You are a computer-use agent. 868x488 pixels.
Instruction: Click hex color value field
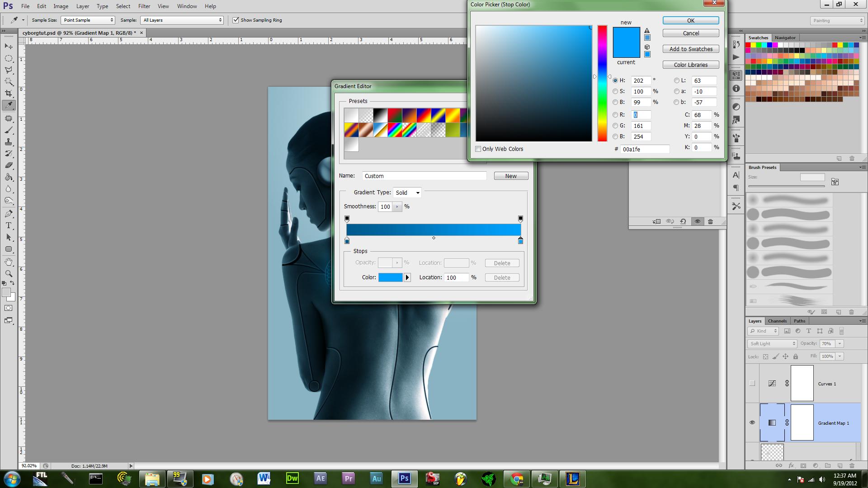coord(645,149)
